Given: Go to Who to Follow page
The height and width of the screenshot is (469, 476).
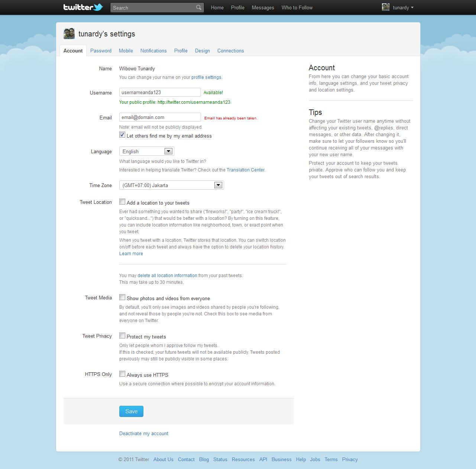Looking at the screenshot, I should coord(297,7).
